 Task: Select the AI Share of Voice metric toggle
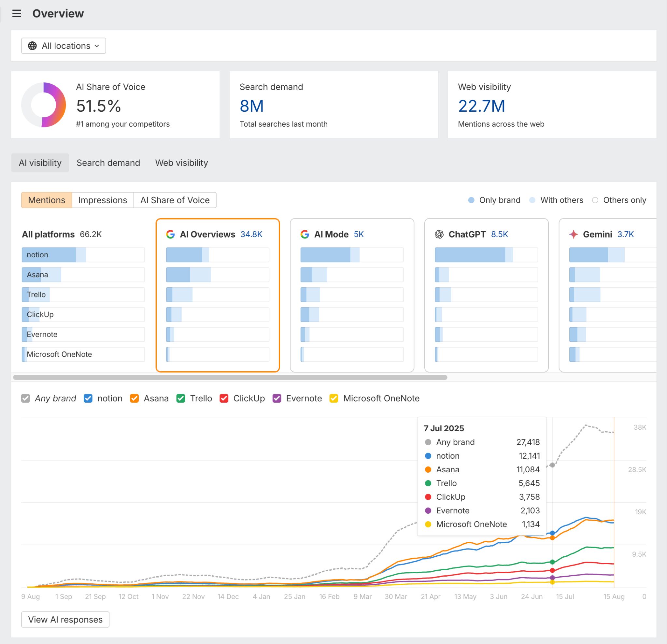click(175, 200)
